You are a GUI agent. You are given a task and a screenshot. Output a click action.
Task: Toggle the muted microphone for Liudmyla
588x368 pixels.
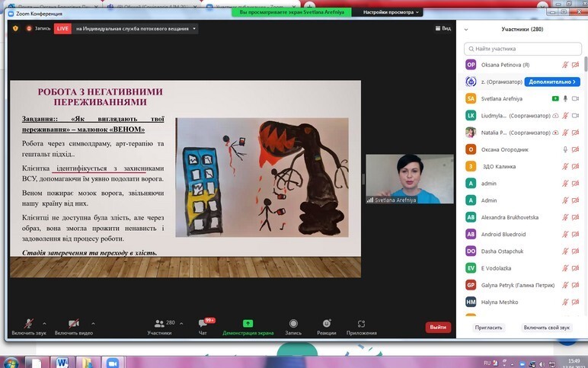pos(565,116)
